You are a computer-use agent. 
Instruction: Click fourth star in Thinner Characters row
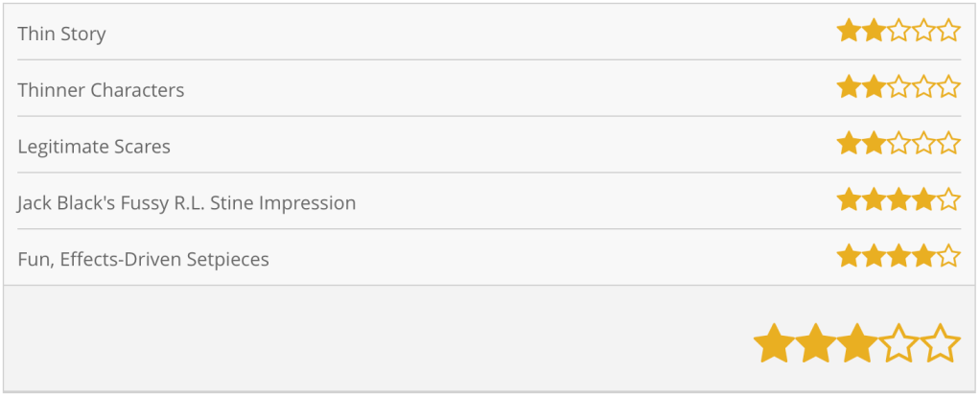coord(923,88)
